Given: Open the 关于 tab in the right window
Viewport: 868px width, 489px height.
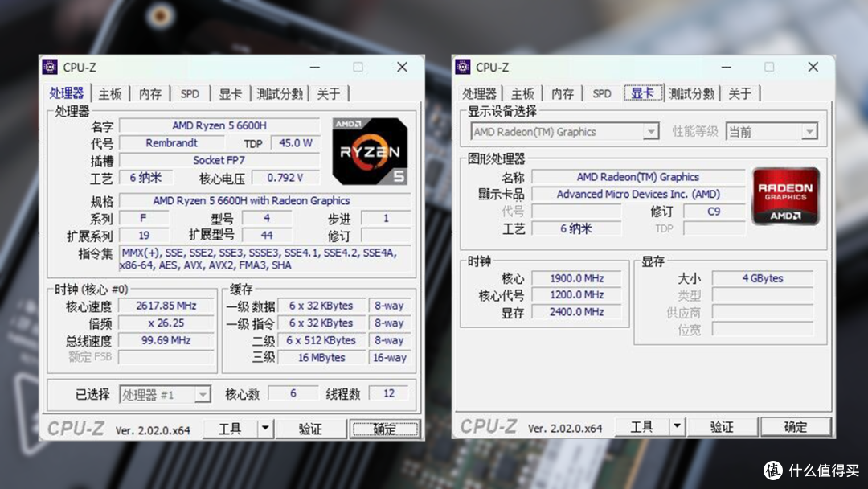Looking at the screenshot, I should point(740,93).
